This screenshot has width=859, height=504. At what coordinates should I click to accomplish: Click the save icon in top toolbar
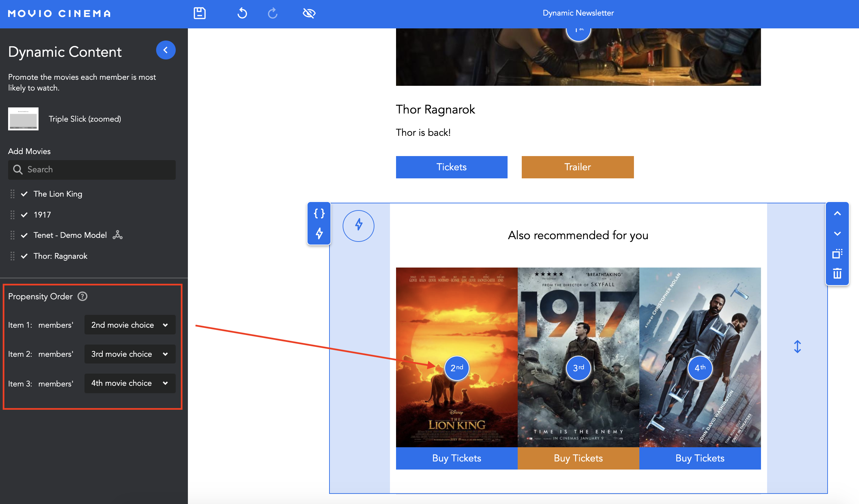coord(200,13)
